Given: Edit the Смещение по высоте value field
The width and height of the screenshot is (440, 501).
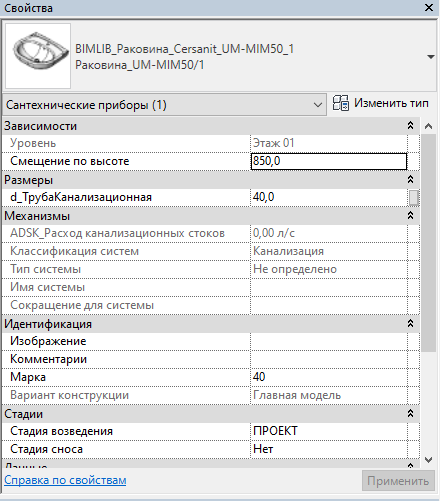Looking at the screenshot, I should pyautogui.click(x=329, y=161).
